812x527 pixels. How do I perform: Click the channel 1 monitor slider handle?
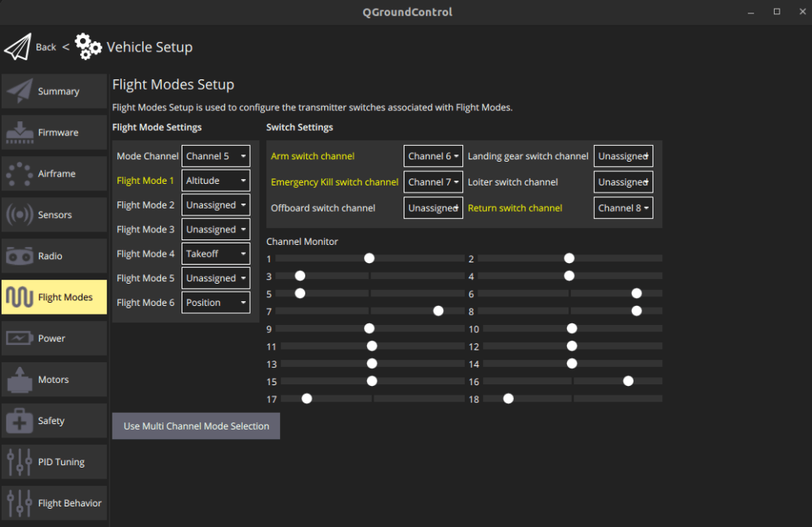pyautogui.click(x=369, y=258)
